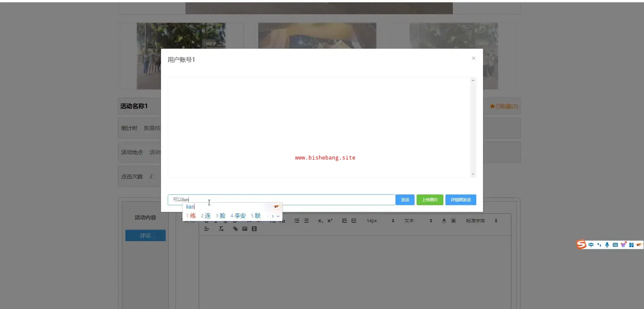The height and width of the screenshot is (309, 644).
Task: Decrease indent in the comment editor
Action: coord(344,221)
